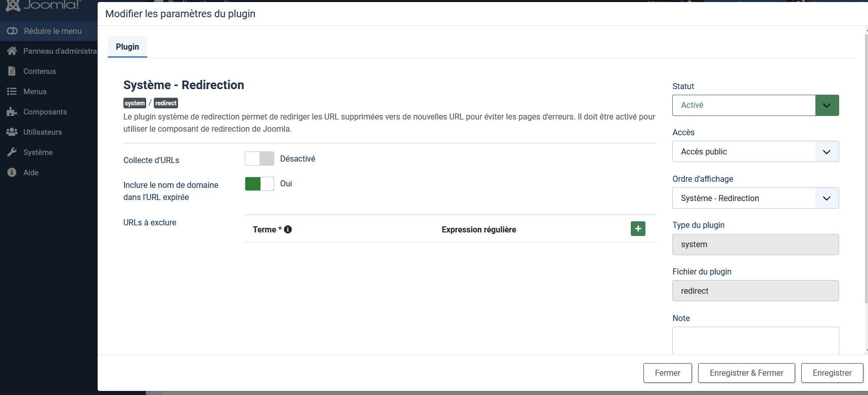Screen dimensions: 868x395
Task: Open the Ordre d'affichage dropdown
Action: click(x=755, y=198)
